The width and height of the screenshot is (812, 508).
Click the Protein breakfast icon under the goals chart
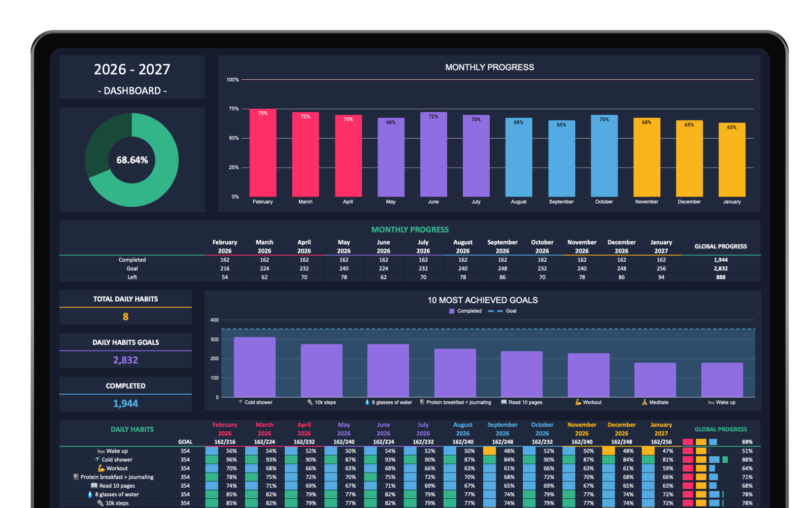422,402
